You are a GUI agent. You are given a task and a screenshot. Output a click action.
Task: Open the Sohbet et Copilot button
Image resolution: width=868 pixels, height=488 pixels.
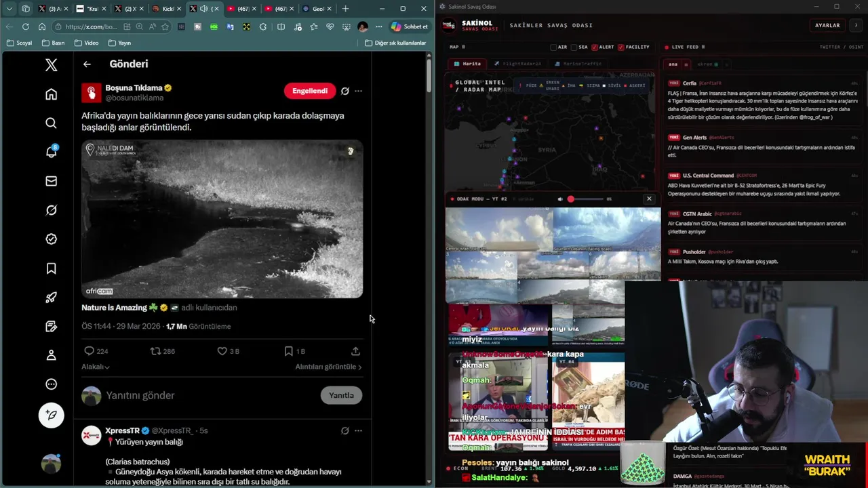(x=410, y=26)
